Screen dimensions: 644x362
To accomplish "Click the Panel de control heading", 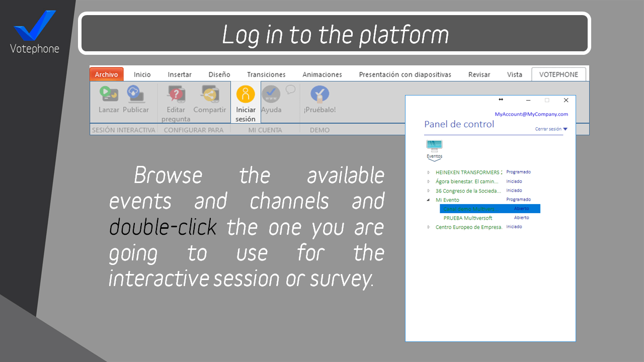I will (459, 124).
